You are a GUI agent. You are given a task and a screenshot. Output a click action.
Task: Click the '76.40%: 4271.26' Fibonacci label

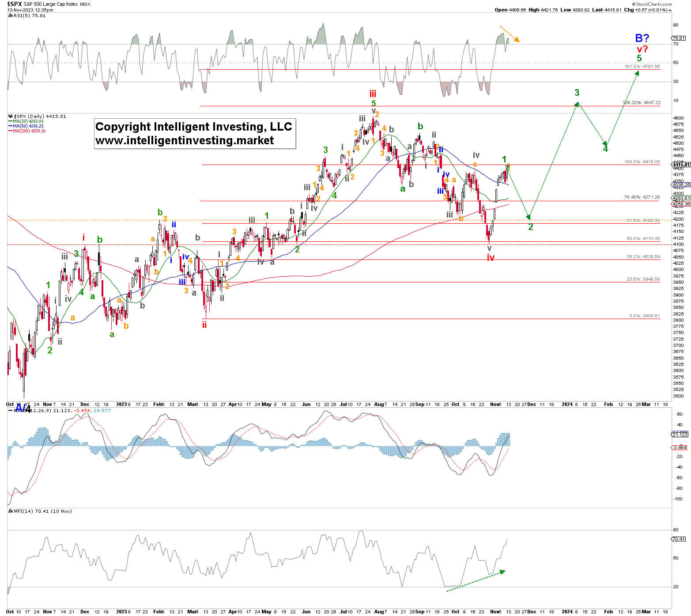coord(642,197)
